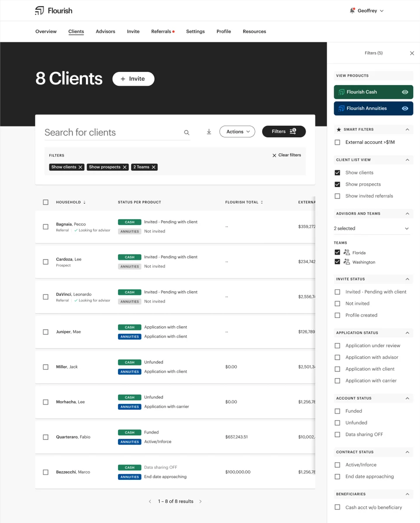
Task: Remove the Show clients filter chip
Action: click(80, 167)
